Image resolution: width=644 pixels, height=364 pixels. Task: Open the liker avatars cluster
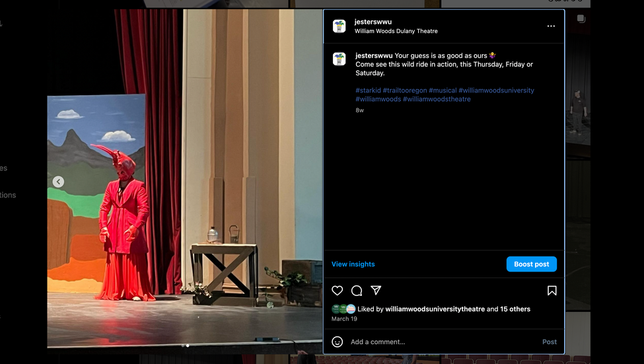(343, 309)
